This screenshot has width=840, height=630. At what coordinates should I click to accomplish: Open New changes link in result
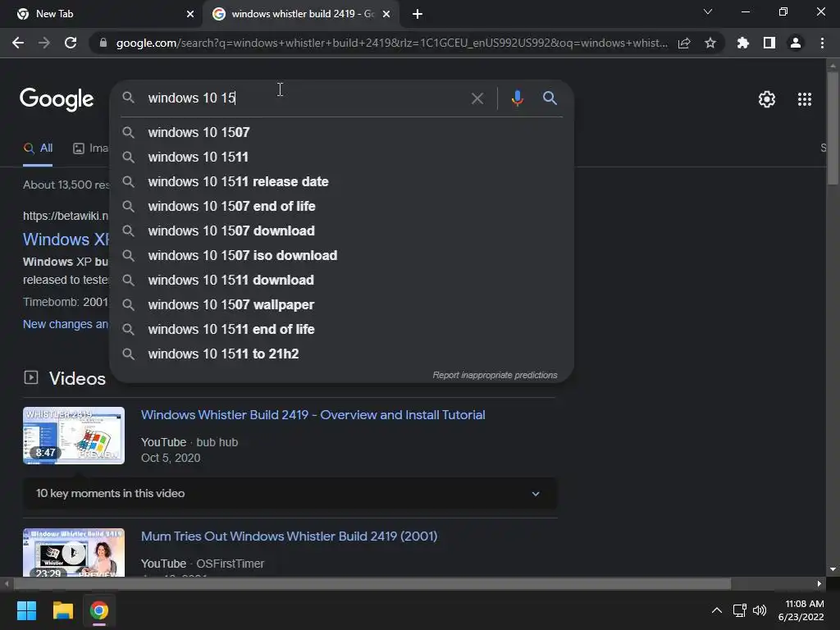[66, 324]
